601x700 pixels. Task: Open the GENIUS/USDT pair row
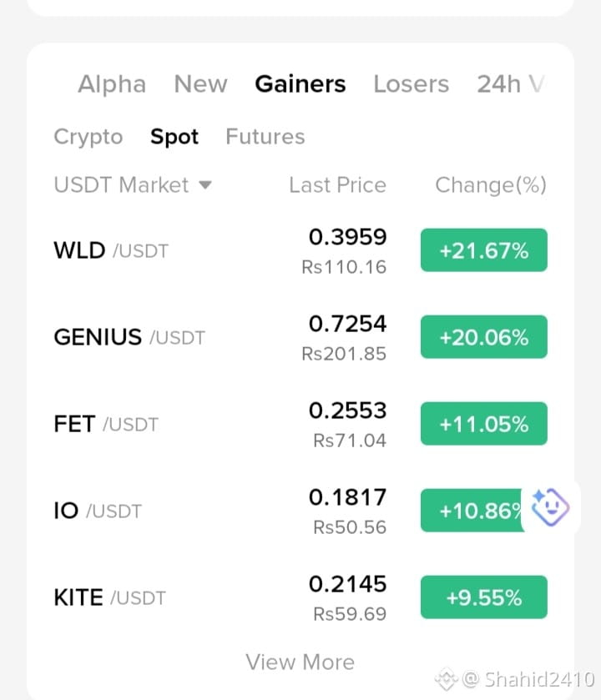300,337
